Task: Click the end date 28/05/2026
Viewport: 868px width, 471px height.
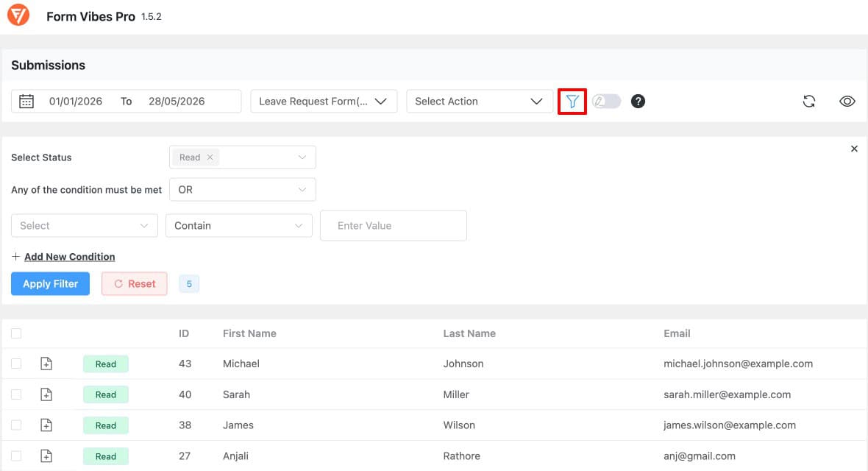Action: [x=177, y=102]
